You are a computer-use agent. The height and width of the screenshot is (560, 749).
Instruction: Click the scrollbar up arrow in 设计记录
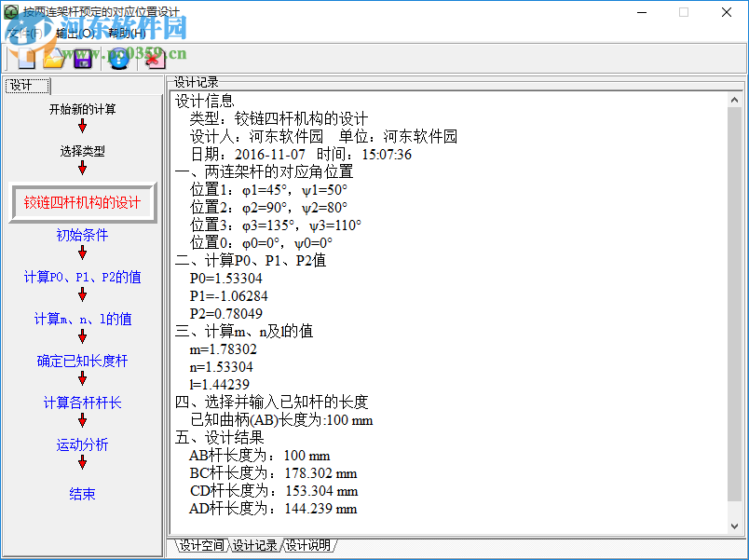[x=734, y=100]
